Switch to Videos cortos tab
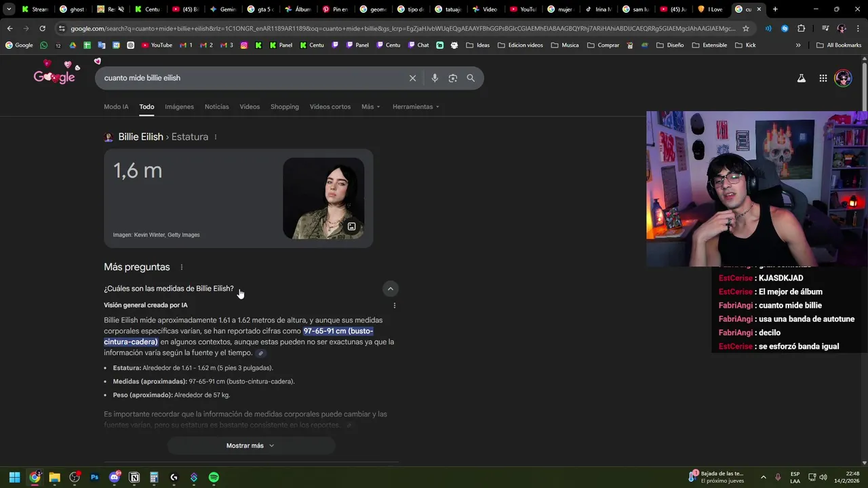The image size is (868, 488). pyautogui.click(x=330, y=106)
